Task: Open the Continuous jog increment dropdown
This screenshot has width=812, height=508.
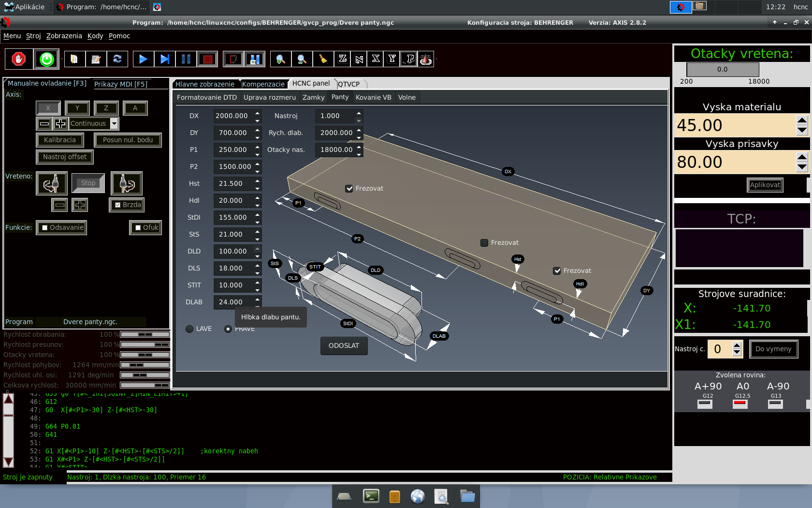Action: click(x=114, y=124)
